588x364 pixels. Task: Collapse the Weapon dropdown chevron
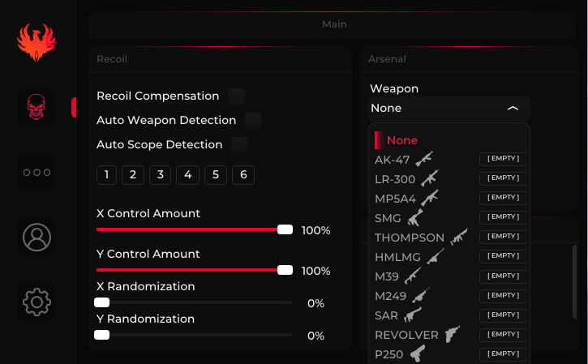[513, 108]
